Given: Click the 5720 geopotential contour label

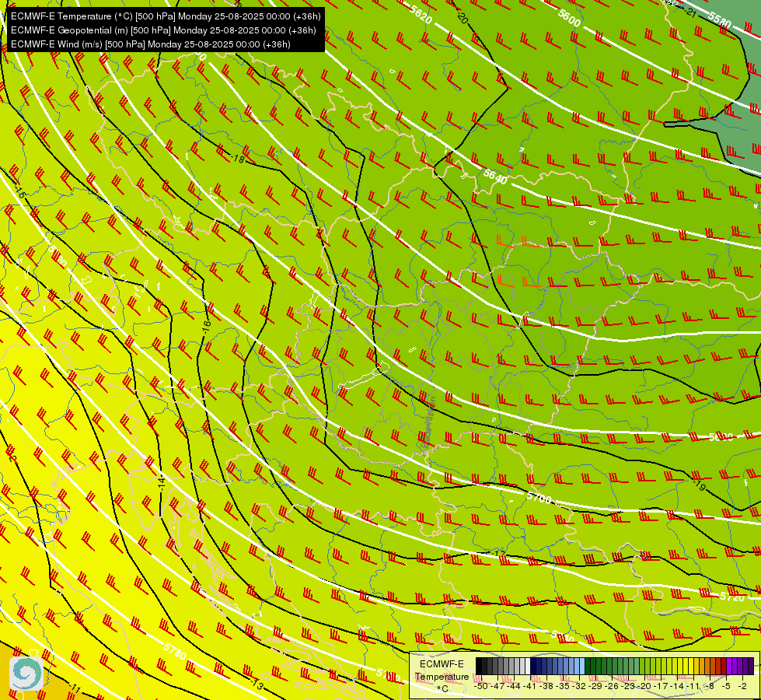Looking at the screenshot, I should coord(732,597).
